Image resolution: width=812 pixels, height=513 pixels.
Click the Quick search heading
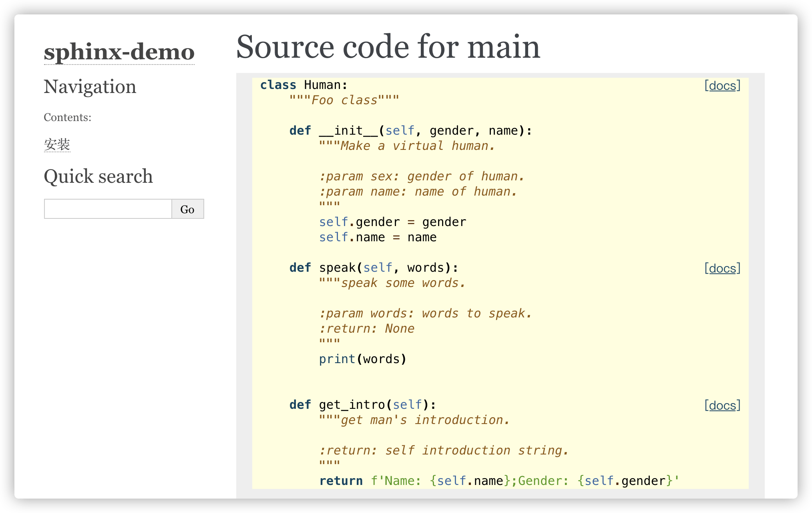click(98, 176)
